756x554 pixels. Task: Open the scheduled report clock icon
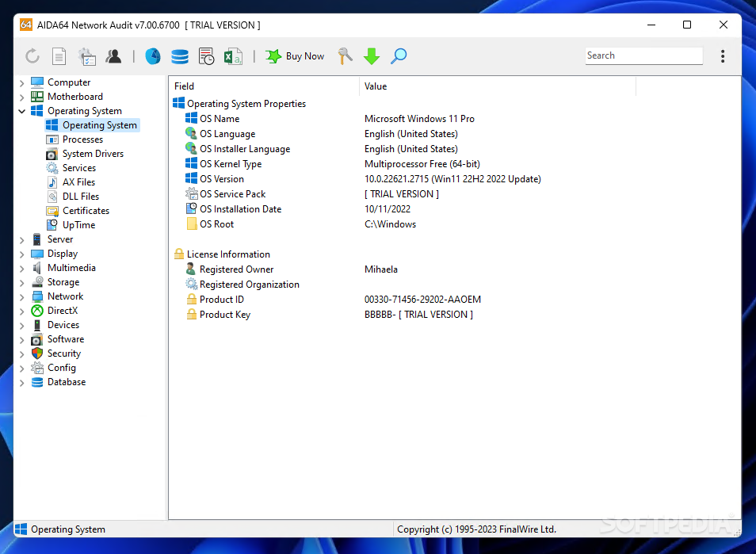(x=206, y=56)
